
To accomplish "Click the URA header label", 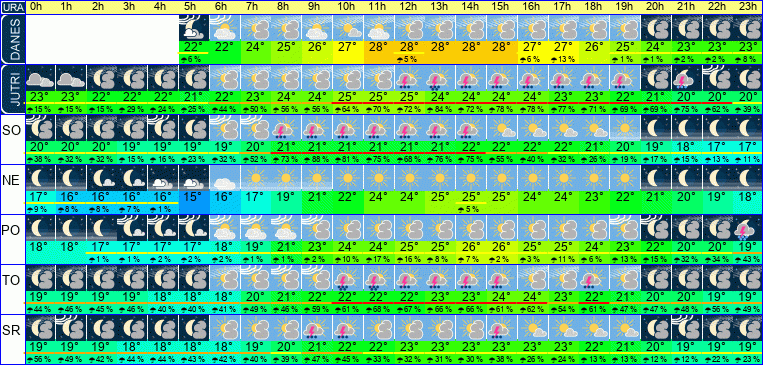I will click(x=12, y=7).
